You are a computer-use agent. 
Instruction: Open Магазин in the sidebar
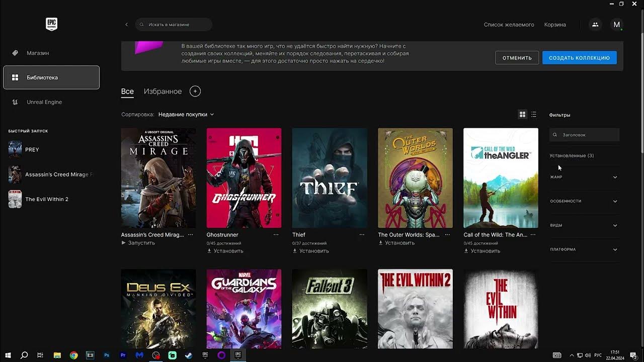[51, 53]
